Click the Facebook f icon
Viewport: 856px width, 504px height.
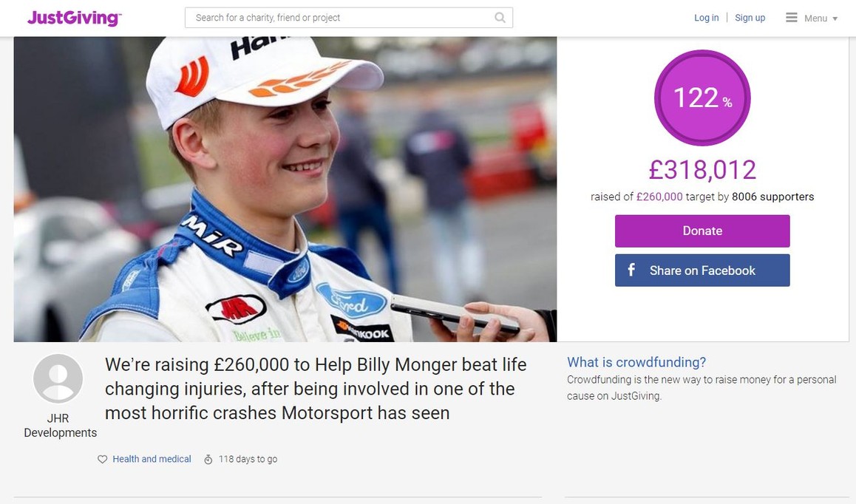click(x=631, y=270)
